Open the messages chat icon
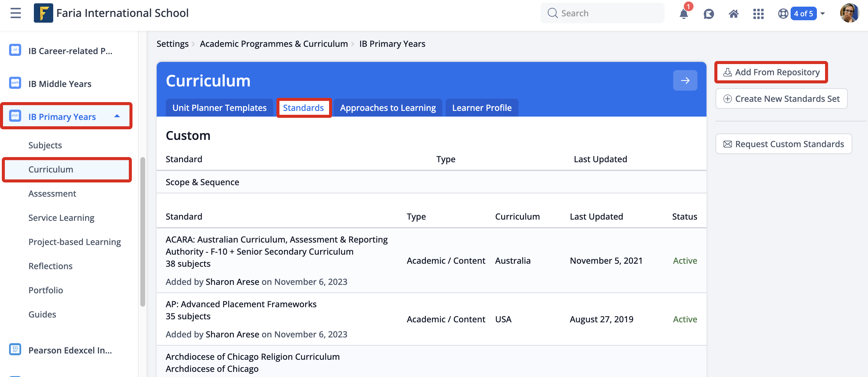This screenshot has height=377, width=868. click(x=709, y=14)
